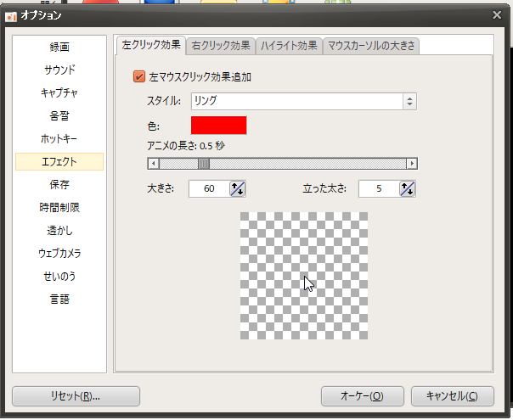
Task: Pick a new color from red swatch
Action: 218,126
